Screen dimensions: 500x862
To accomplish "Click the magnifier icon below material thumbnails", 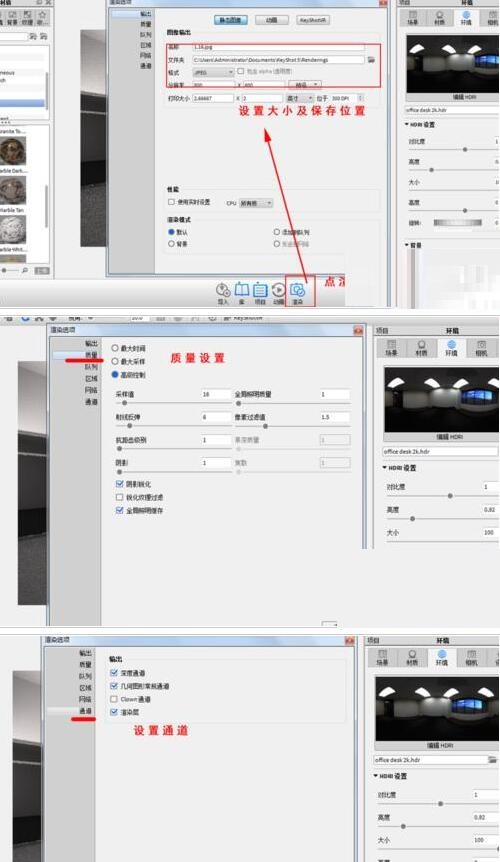I will click(25, 270).
